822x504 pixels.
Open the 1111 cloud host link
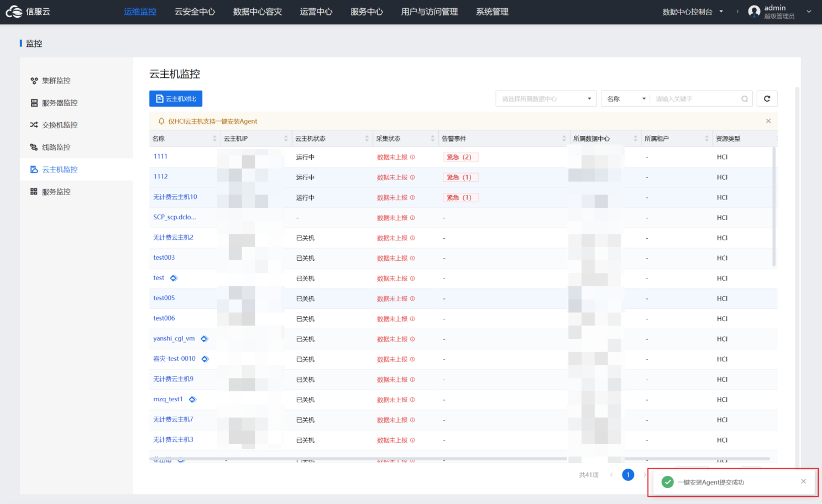click(x=160, y=156)
